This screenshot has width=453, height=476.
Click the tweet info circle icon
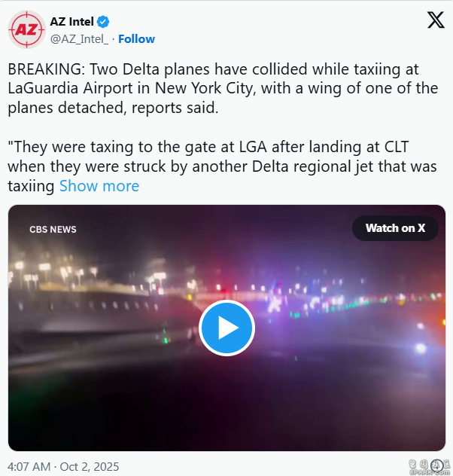click(437, 466)
